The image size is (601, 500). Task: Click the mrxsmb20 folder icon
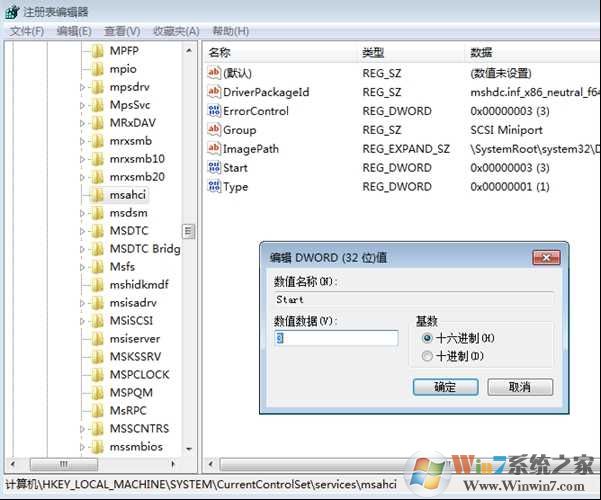click(98, 177)
